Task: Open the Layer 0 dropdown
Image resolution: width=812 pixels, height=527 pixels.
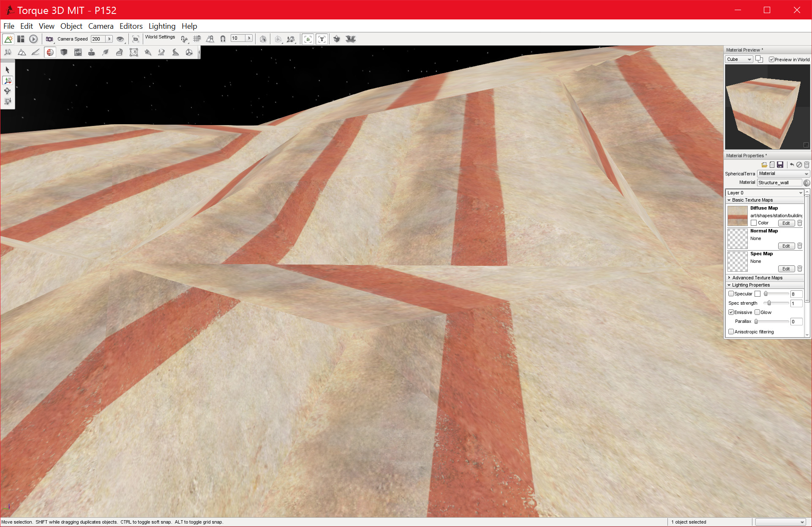Action: point(765,193)
